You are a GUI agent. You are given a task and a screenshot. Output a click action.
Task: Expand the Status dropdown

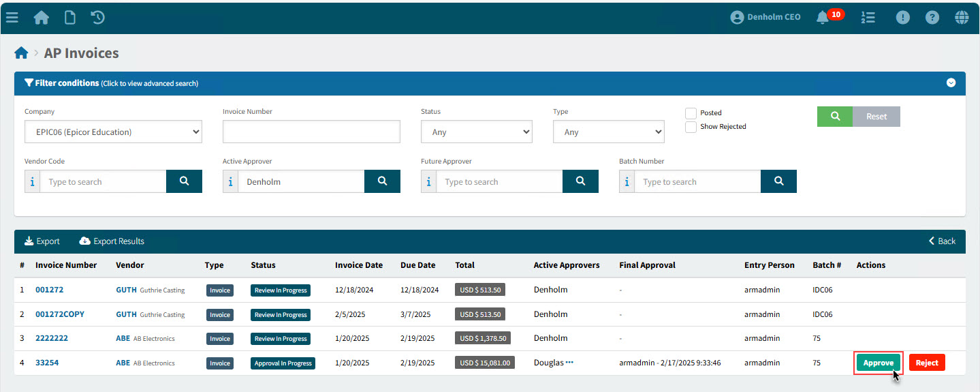pos(476,132)
